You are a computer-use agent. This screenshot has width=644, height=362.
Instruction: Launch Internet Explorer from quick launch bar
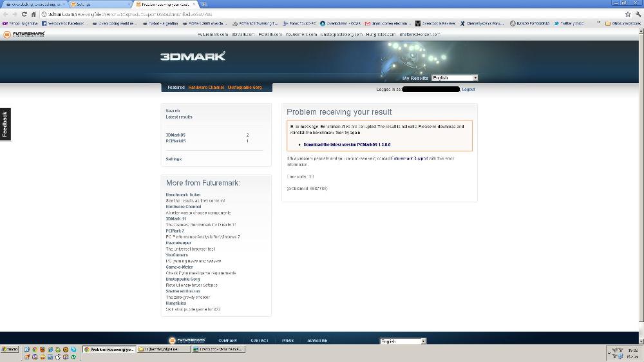[50, 350]
